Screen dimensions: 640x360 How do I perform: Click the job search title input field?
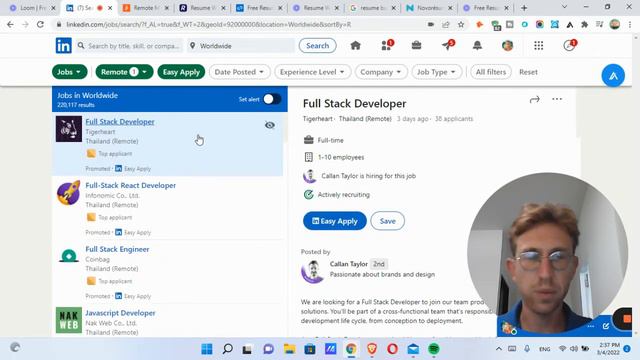130,46
